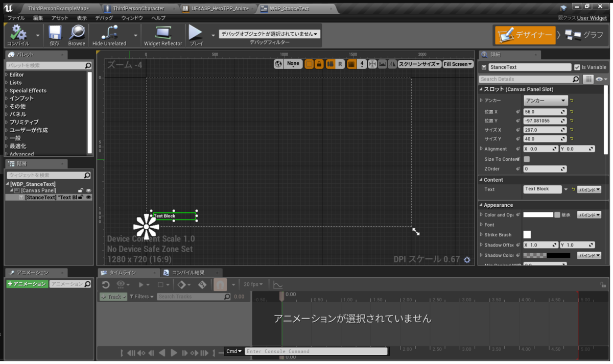Click the canvas resize handle arrows icon

click(416, 232)
